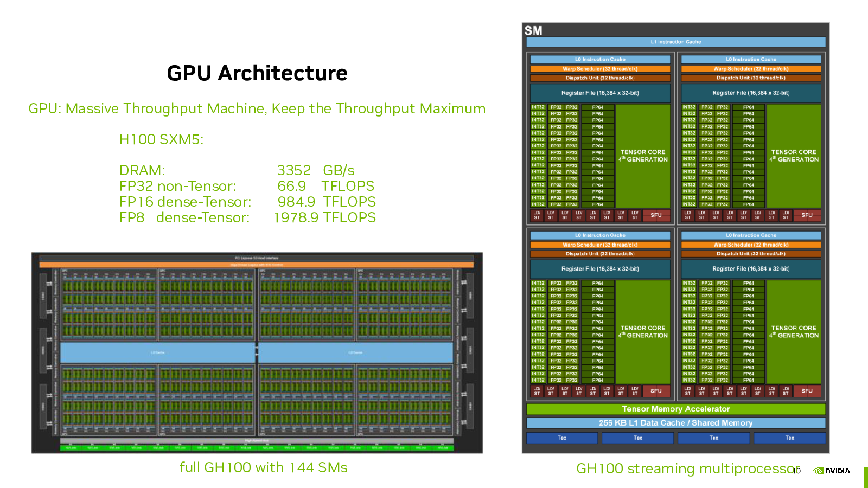Click the NVIDIA logo

point(832,471)
